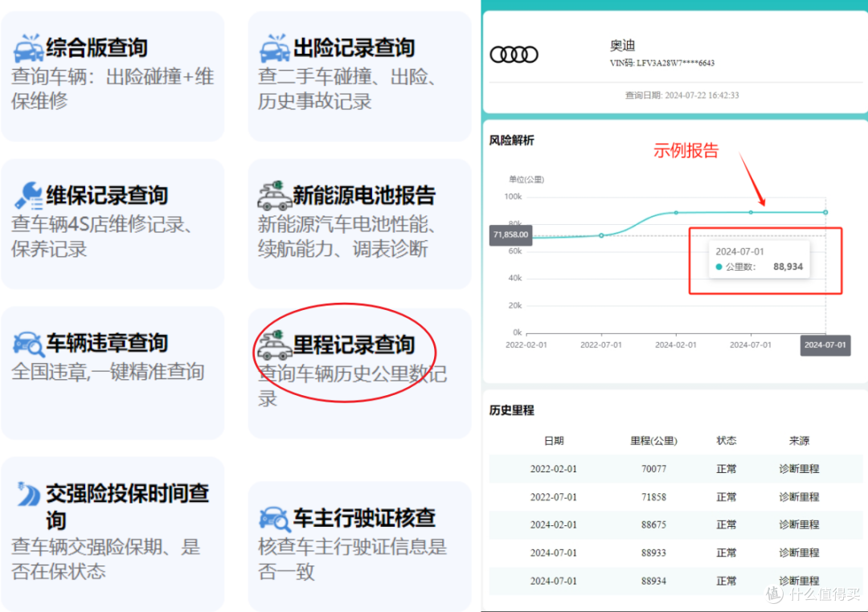Click the 里程记录查询 car icon

pyautogui.click(x=275, y=345)
